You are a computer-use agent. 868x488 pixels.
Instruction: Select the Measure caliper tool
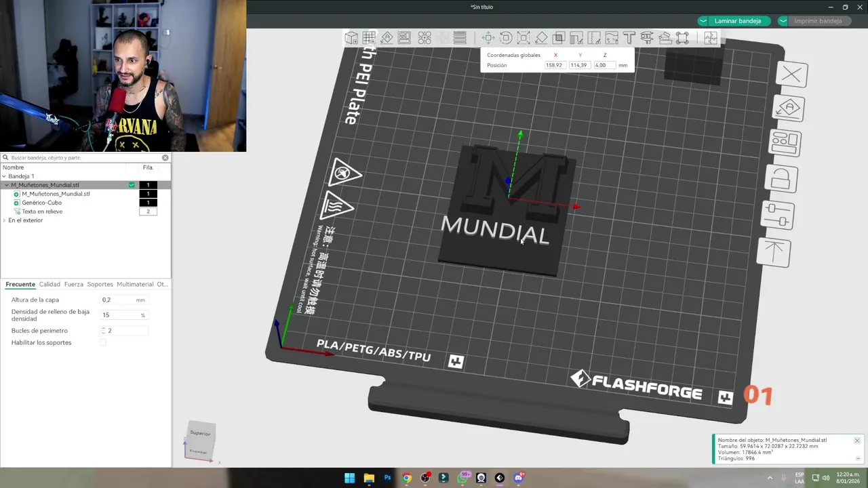click(x=647, y=38)
